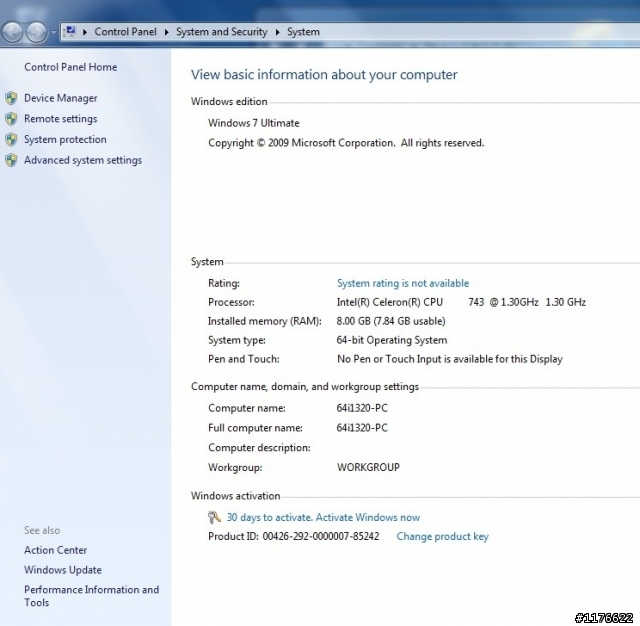Select System and Security breadcrumb
The height and width of the screenshot is (626, 640).
pyautogui.click(x=222, y=32)
